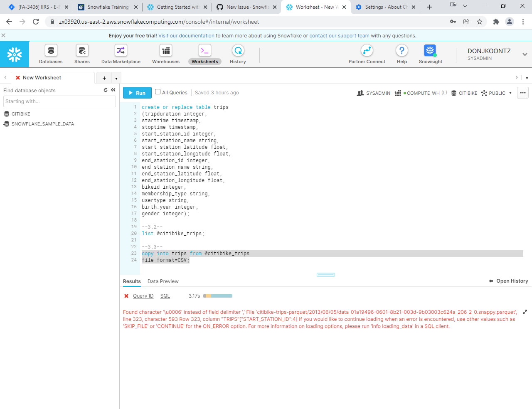Open the Shares section
532x409 pixels.
[x=81, y=54]
